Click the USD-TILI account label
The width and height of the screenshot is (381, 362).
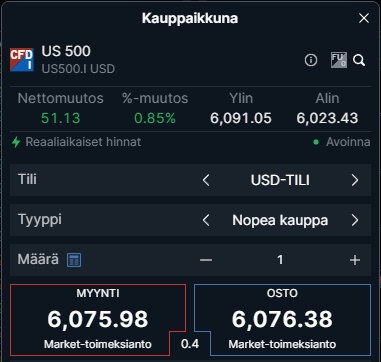(280, 180)
